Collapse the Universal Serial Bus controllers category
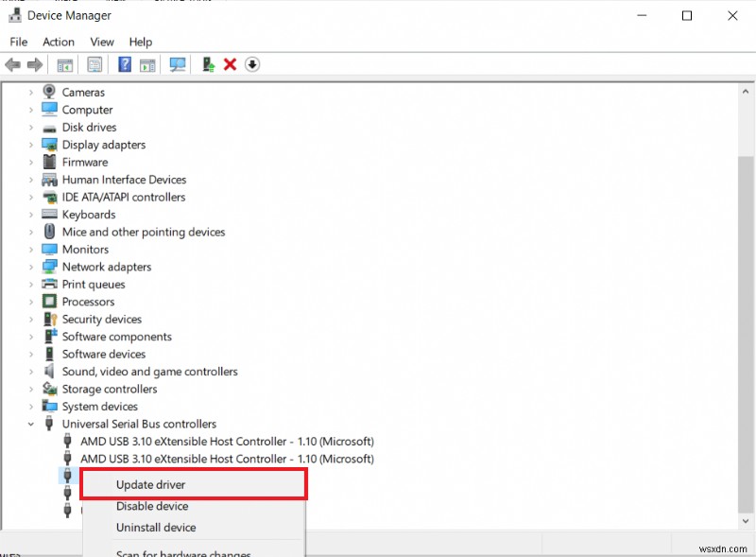The height and width of the screenshot is (557, 756). [x=31, y=424]
